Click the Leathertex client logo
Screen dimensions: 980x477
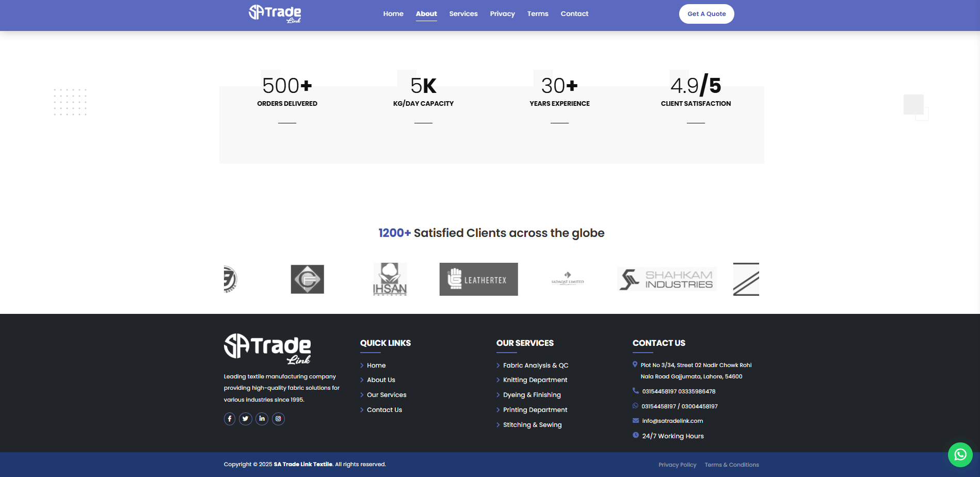pos(478,279)
